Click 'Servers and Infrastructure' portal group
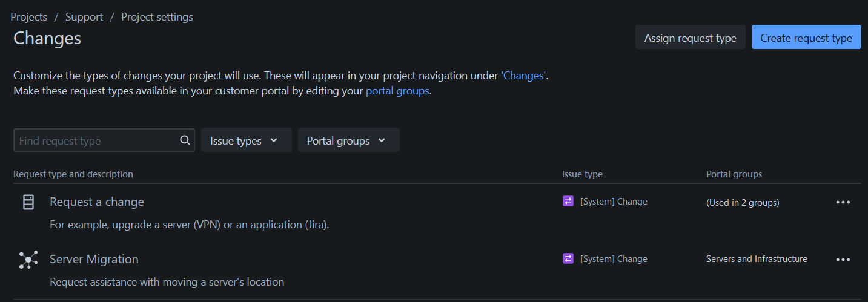The image size is (868, 302). point(757,259)
